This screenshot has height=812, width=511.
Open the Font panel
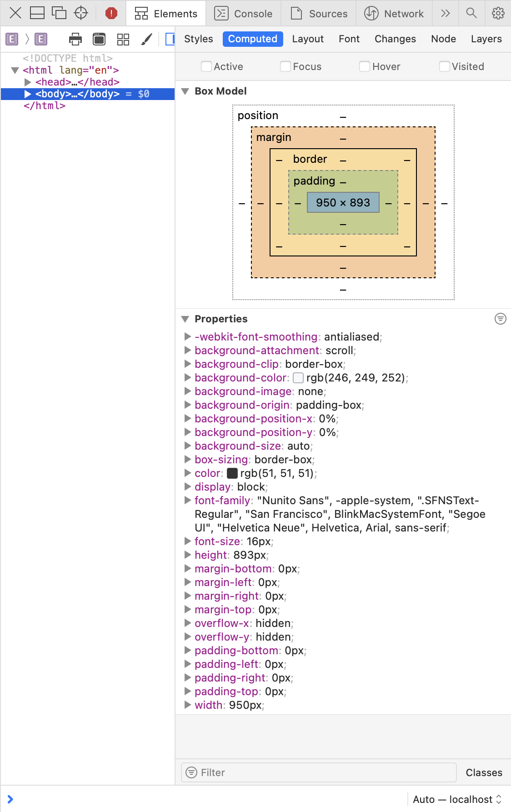coord(349,39)
